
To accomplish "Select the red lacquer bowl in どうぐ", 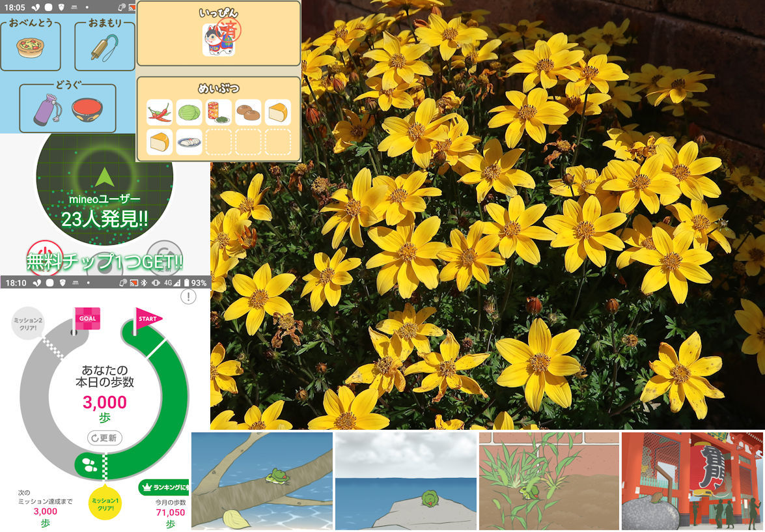I will (87, 109).
